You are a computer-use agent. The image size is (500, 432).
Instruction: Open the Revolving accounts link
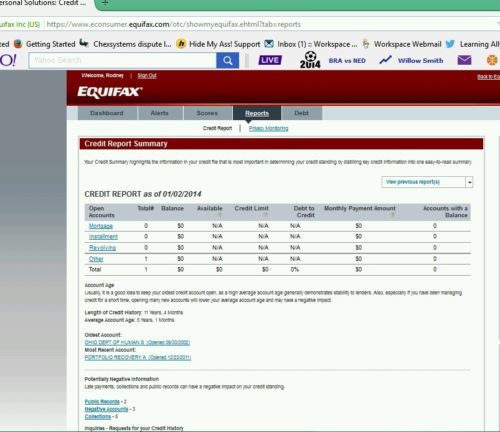click(x=102, y=248)
